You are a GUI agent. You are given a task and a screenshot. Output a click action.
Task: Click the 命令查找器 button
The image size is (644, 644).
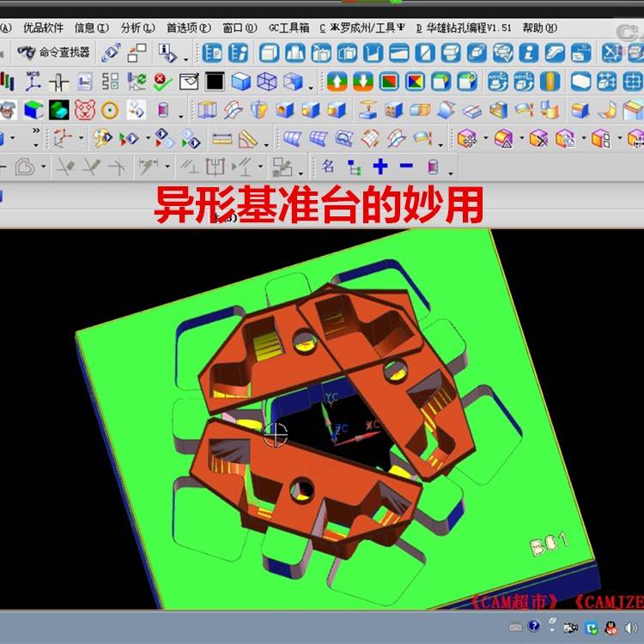point(55,53)
